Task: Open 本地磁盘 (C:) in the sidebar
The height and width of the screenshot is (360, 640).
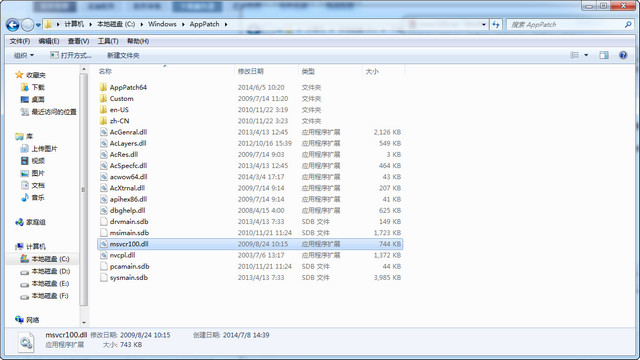Action: 45,259
